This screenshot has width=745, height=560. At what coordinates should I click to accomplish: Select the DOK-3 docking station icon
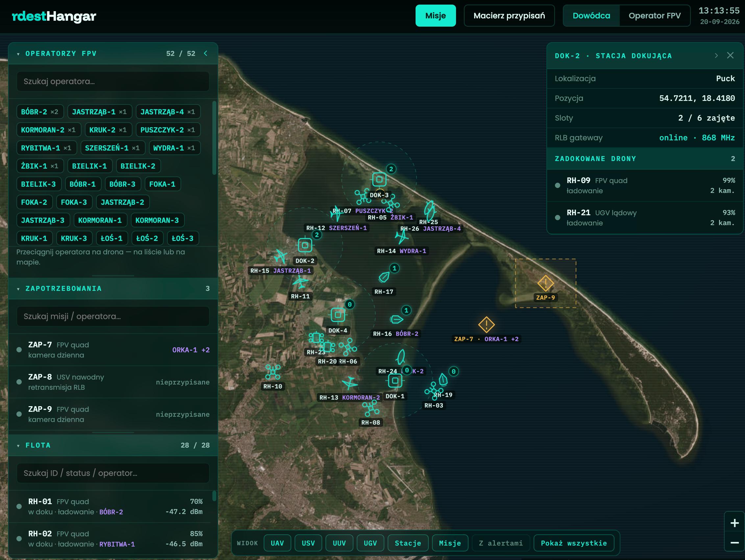379,179
